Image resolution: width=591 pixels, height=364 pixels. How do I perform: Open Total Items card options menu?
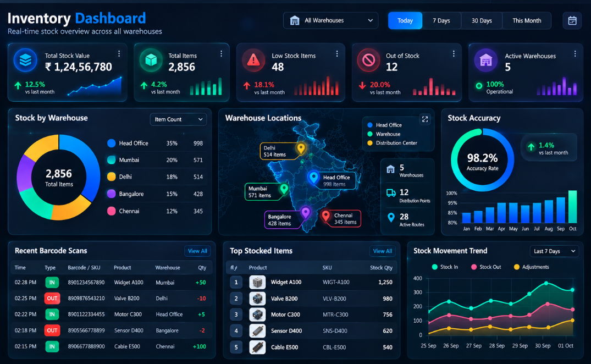pos(221,54)
